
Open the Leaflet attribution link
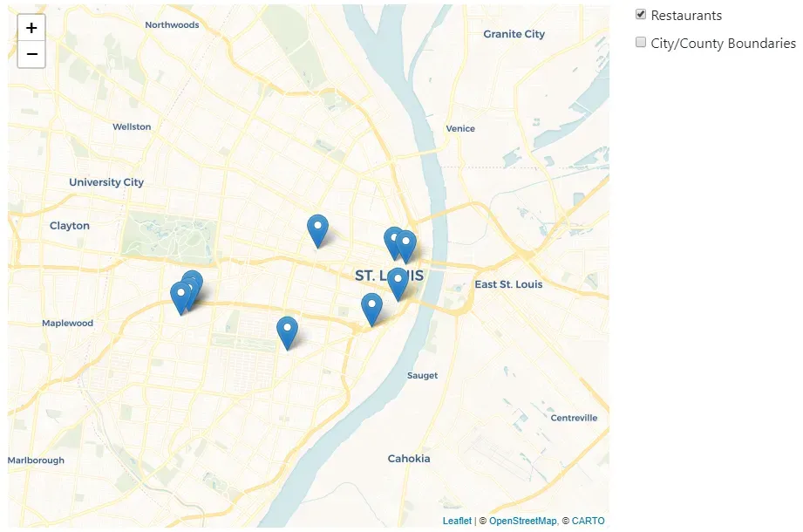click(x=457, y=521)
